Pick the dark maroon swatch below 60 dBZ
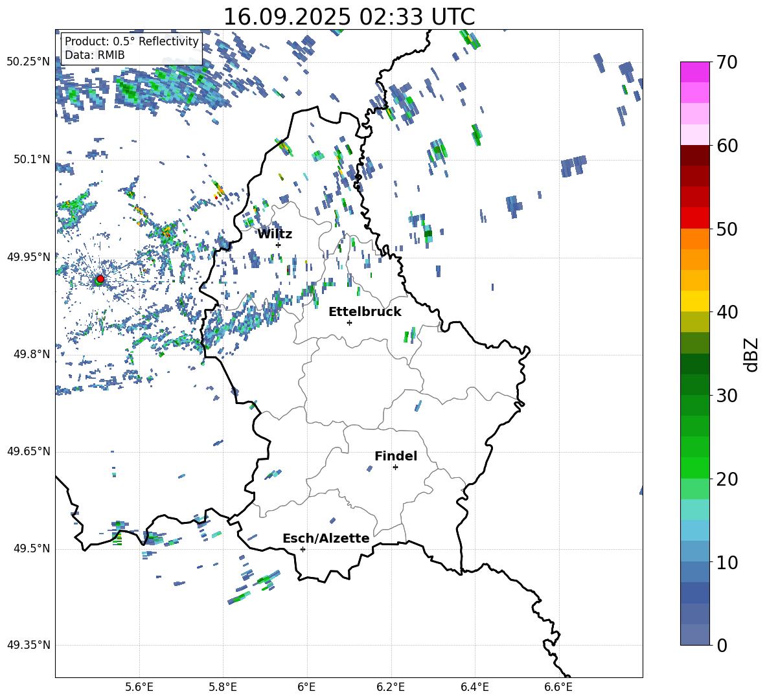 pyautogui.click(x=694, y=155)
